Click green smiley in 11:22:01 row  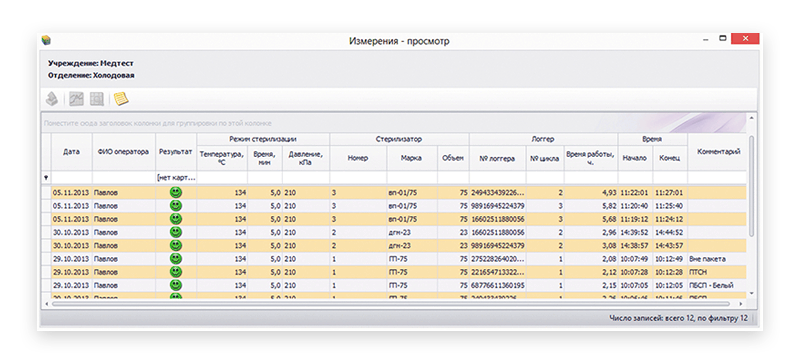(176, 192)
